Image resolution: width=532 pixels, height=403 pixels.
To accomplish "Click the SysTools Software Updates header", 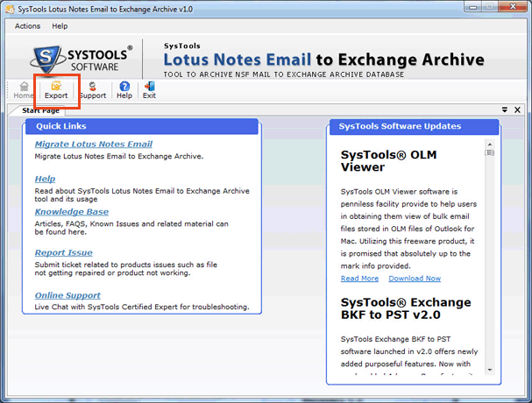I will [x=414, y=126].
